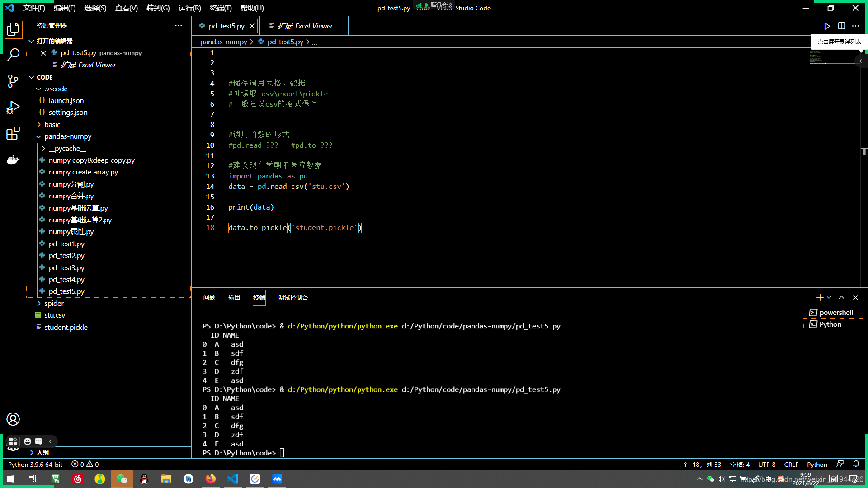Viewport: 868px width, 488px height.
Task: Run pd_test5.py with the play button
Action: tap(827, 26)
